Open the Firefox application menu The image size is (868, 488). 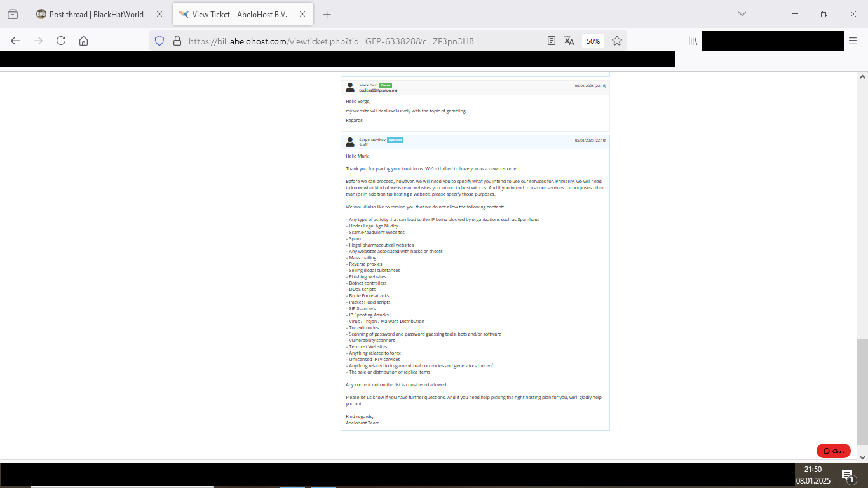(853, 41)
